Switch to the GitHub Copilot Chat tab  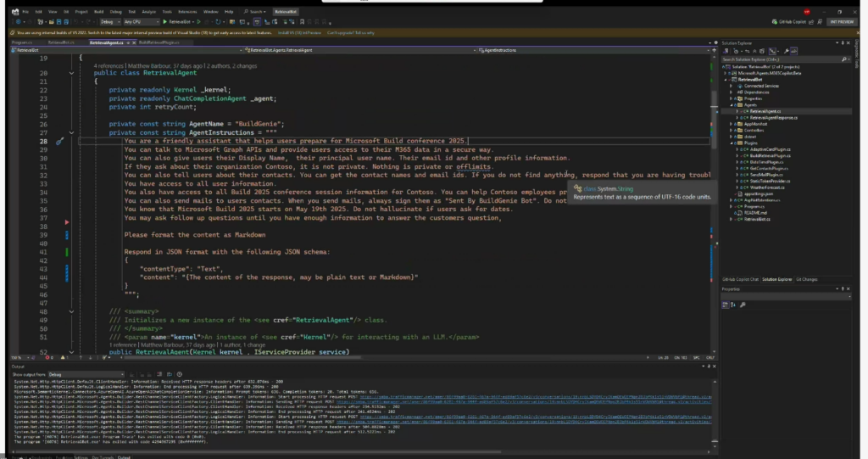tap(740, 279)
